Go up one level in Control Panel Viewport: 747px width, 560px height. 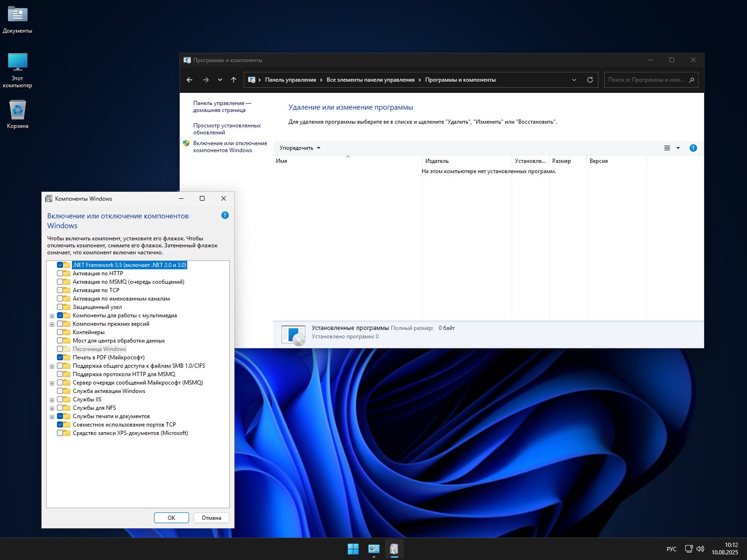click(233, 80)
